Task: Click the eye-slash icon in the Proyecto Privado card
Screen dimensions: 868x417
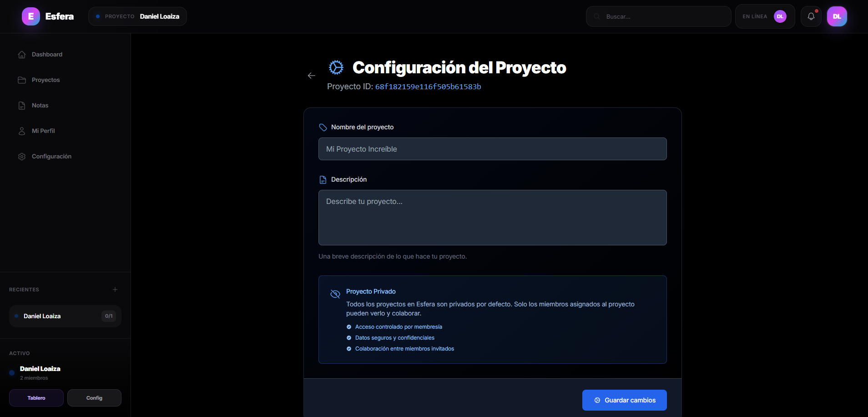Action: click(335, 294)
